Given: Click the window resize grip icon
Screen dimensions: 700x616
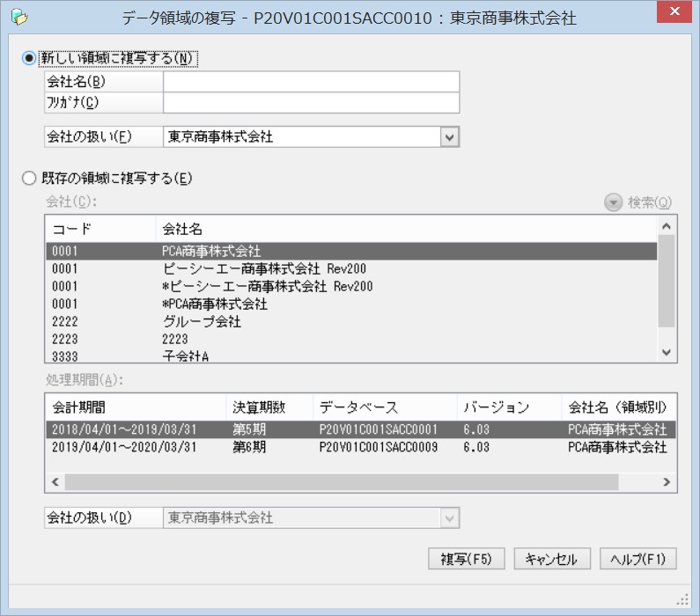Looking at the screenshot, I should [x=682, y=599].
